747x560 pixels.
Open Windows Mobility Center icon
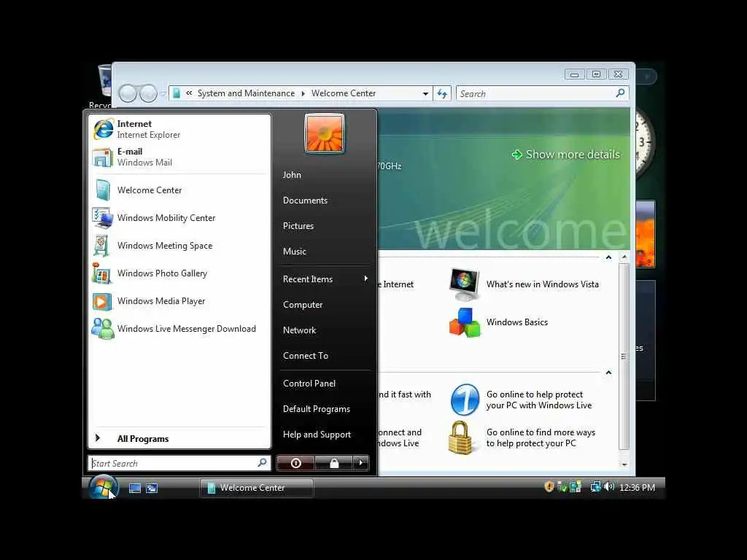coord(104,218)
